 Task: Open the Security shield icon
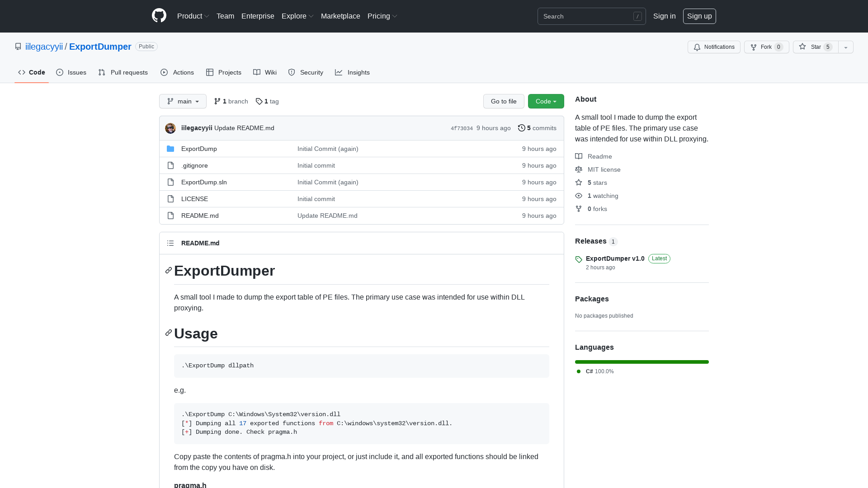click(292, 72)
